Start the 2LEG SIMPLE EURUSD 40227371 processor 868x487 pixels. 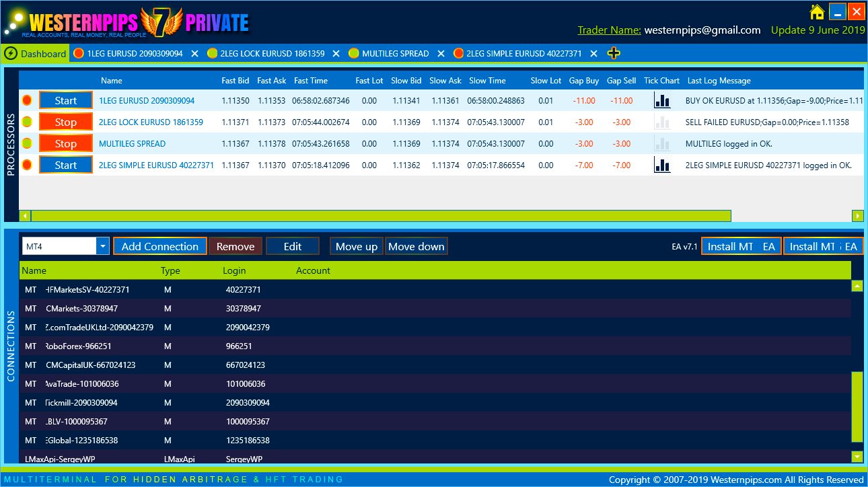point(66,165)
